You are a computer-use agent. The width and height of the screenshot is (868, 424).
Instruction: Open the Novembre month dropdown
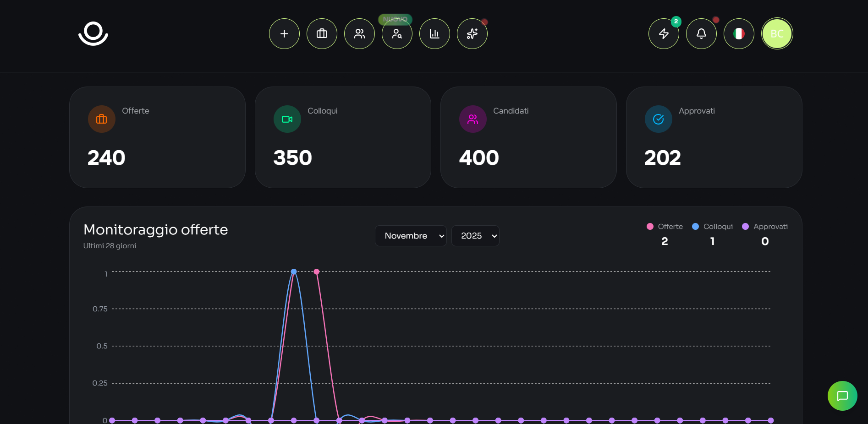click(410, 236)
